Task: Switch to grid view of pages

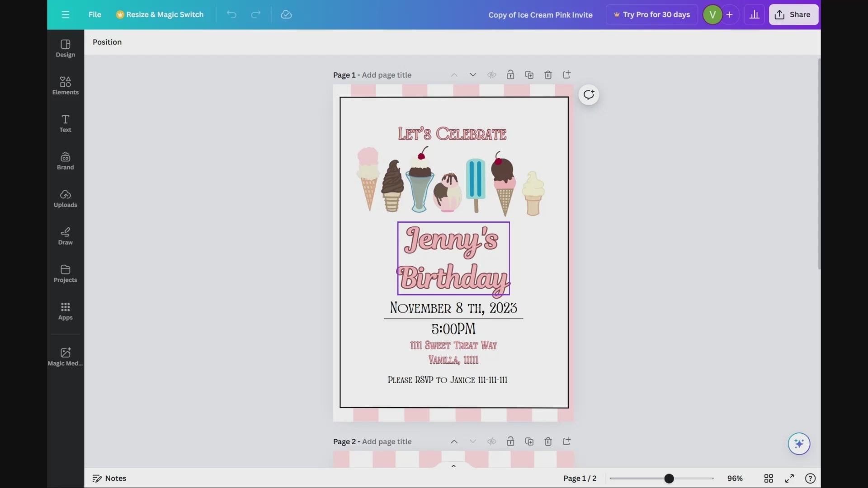Action: coord(769,478)
